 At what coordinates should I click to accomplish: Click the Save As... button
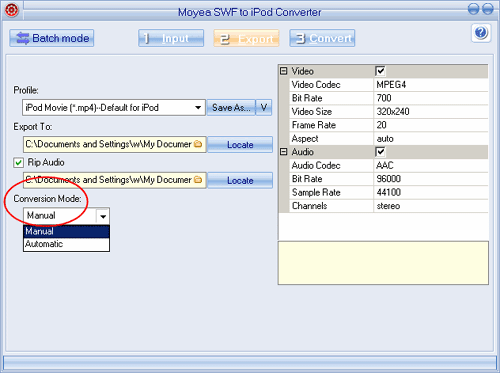(x=231, y=108)
